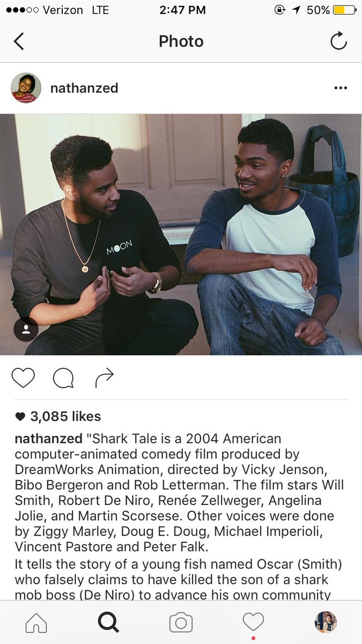Tap nathanzed username in the caption
The width and height of the screenshot is (362, 644).
tap(49, 438)
